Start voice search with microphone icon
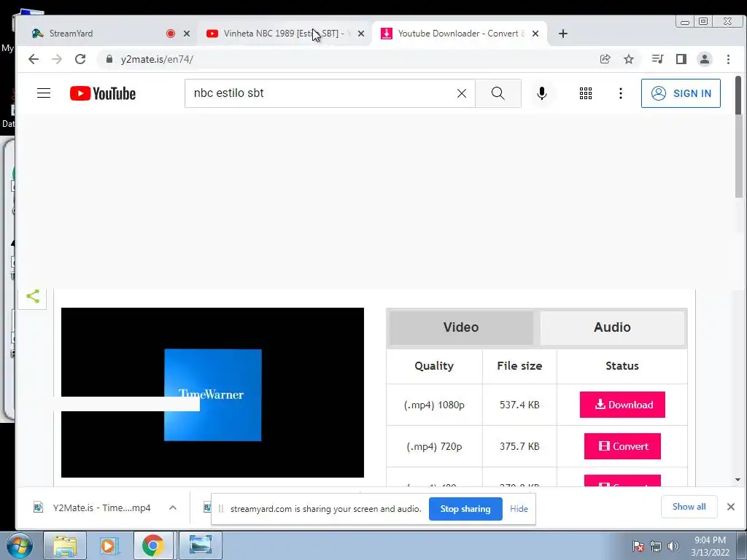Screen dimensions: 747x560 coord(542,93)
